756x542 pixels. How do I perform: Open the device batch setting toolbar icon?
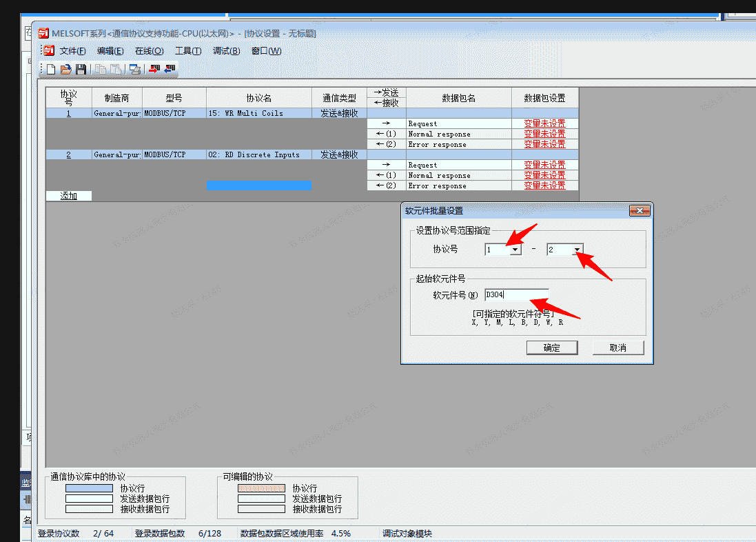tap(135, 69)
